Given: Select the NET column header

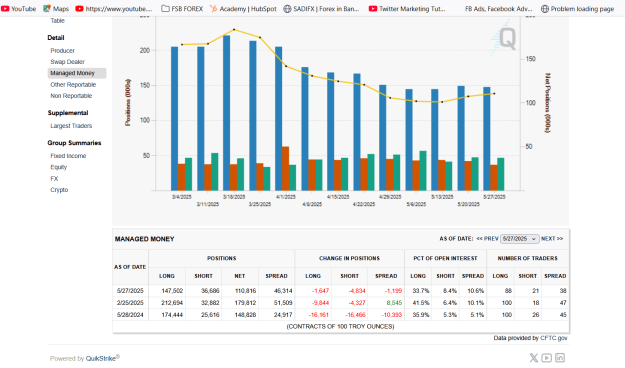Looking at the screenshot, I should (x=240, y=276).
